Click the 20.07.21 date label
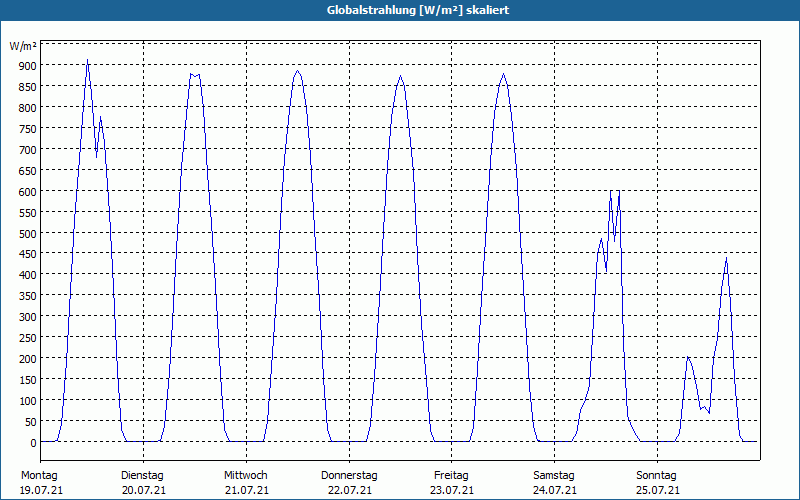The width and height of the screenshot is (800, 500). pyautogui.click(x=144, y=490)
